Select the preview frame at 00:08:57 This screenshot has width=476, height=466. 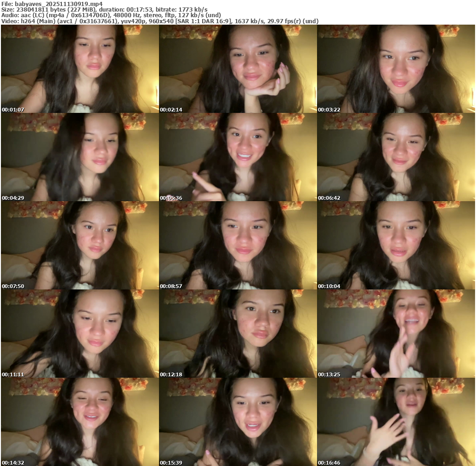tap(238, 245)
